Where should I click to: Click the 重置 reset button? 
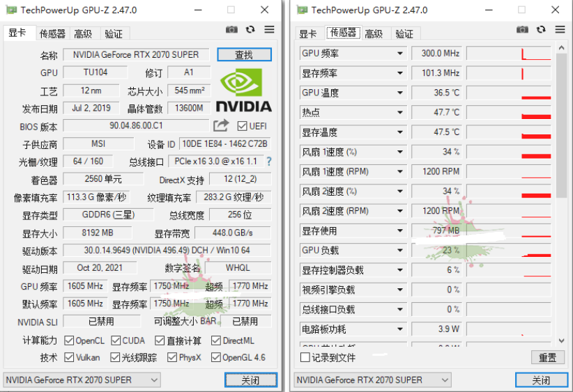[547, 357]
